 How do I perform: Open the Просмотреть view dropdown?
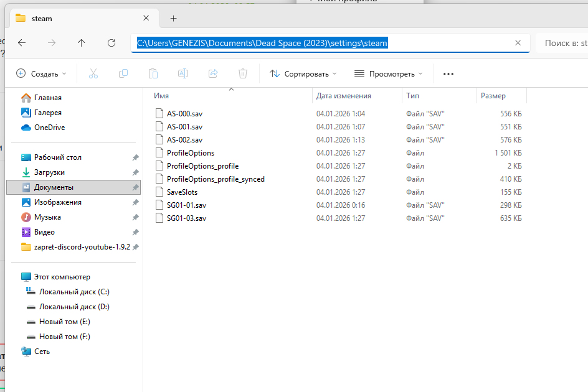[x=389, y=73]
